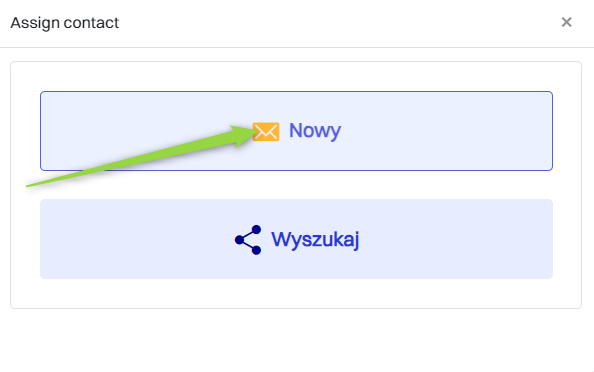The height and width of the screenshot is (372, 594).
Task: Click the Assign contact dialog title
Action: (x=65, y=23)
